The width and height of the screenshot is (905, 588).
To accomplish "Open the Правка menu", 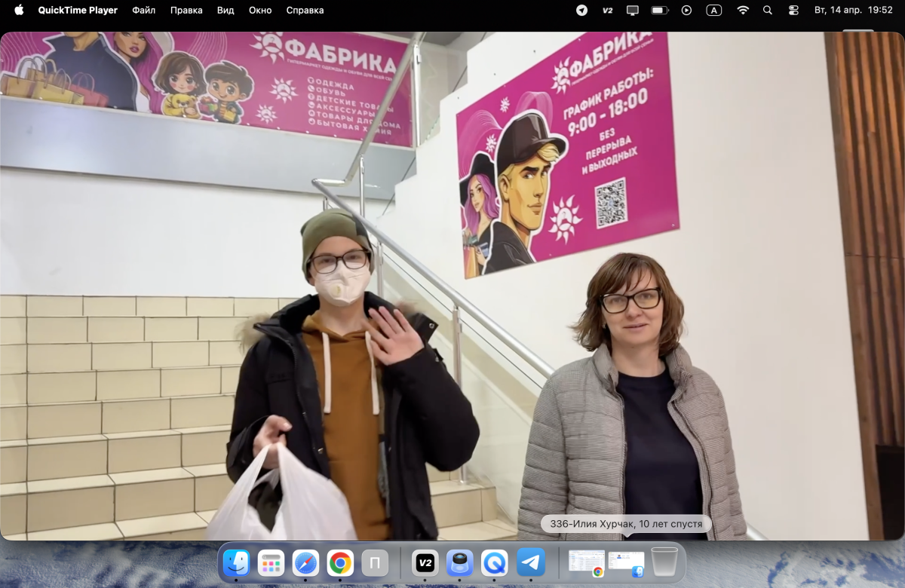I will pyautogui.click(x=186, y=11).
